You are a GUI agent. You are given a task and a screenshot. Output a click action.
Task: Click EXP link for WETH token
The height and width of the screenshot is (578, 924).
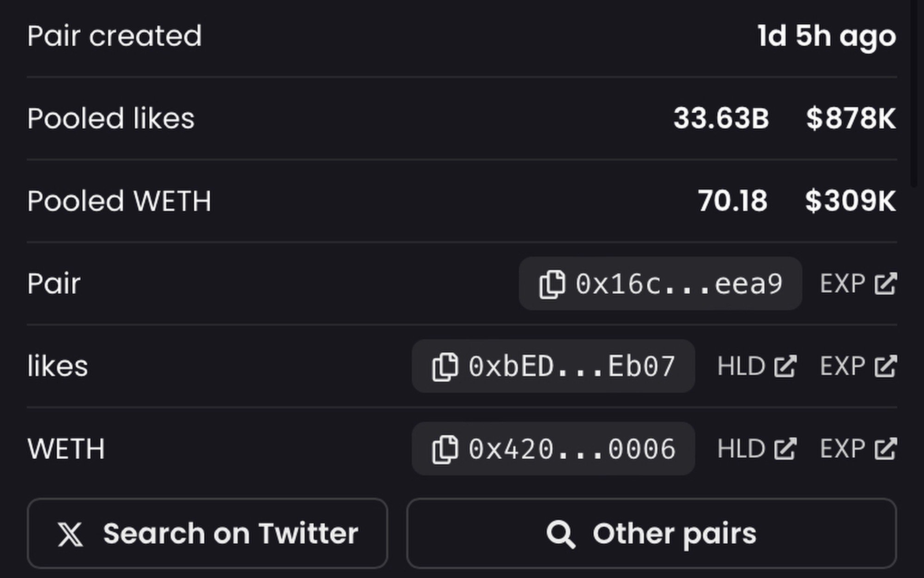click(x=842, y=449)
